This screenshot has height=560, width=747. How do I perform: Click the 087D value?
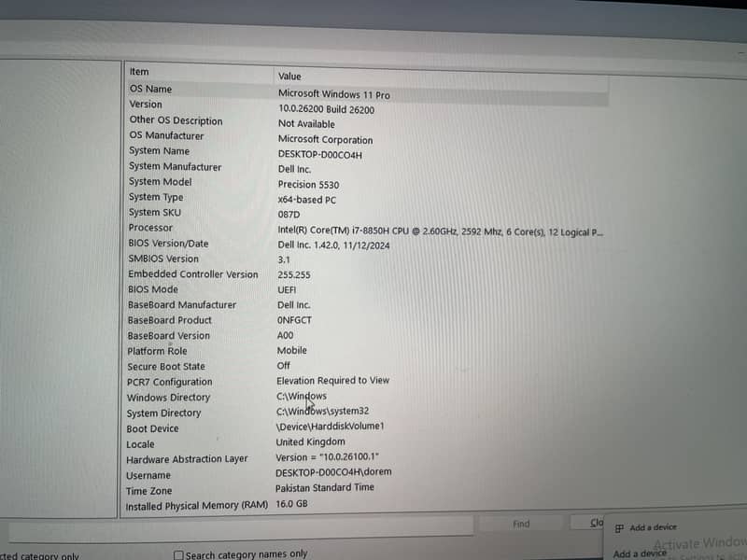(289, 215)
